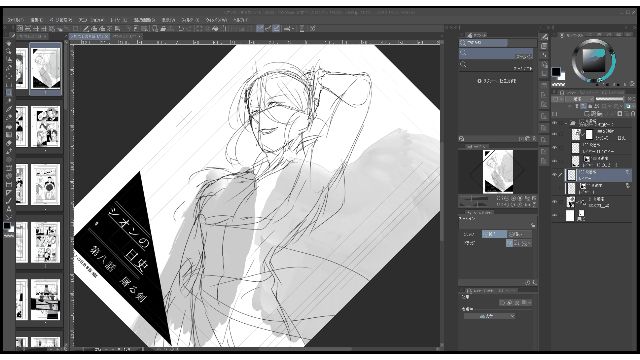Open the Window menu
Screen dimensions: 640x360
click(x=216, y=20)
